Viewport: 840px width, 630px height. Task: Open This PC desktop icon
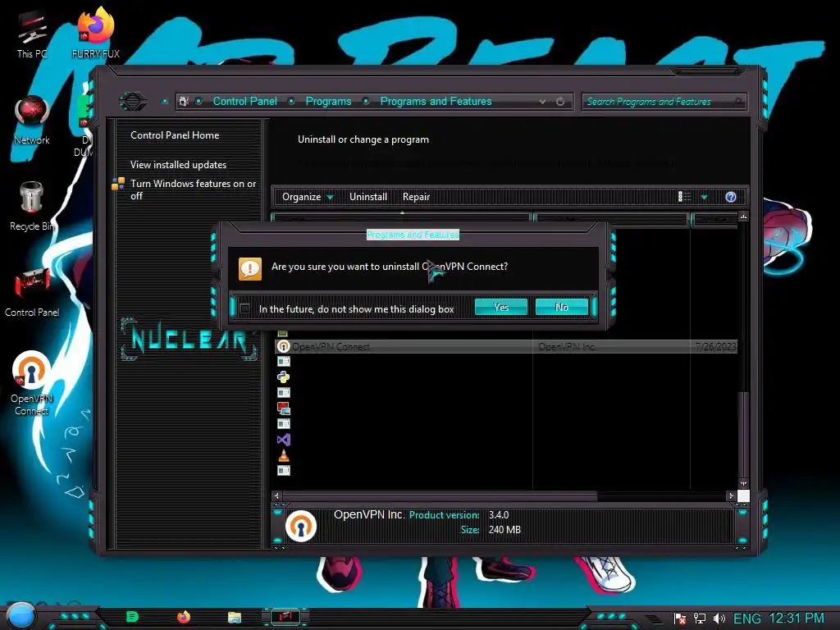coord(32,34)
